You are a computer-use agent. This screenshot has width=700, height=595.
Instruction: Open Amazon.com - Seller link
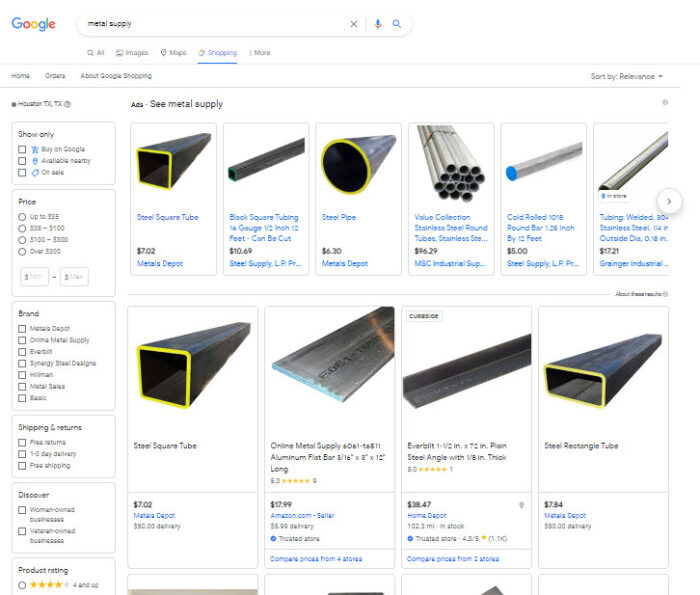click(x=302, y=516)
